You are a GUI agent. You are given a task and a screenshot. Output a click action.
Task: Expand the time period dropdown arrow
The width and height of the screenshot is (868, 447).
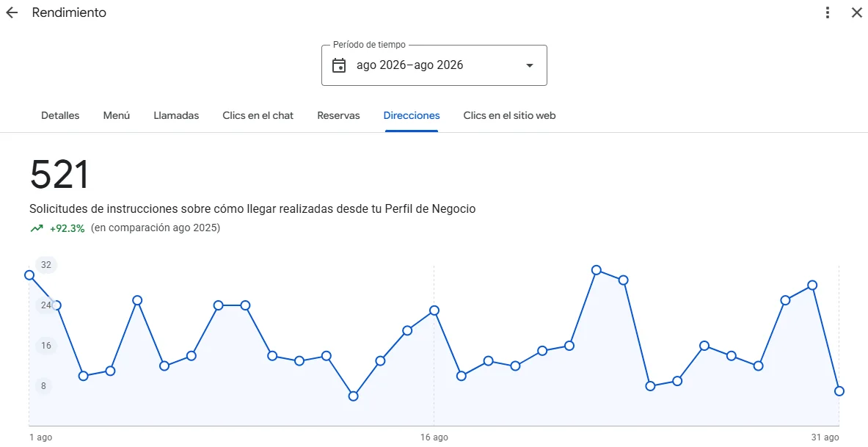[x=529, y=65]
